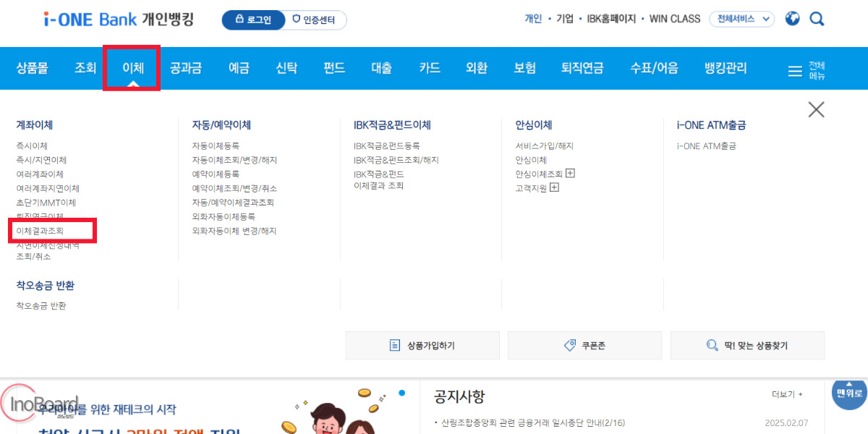Image resolution: width=868 pixels, height=434 pixels.
Task: Open IBK적금&펀드등록 link
Action: [386, 146]
